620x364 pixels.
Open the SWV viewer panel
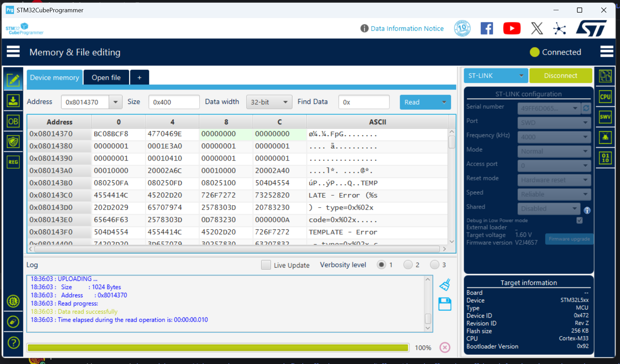(605, 117)
